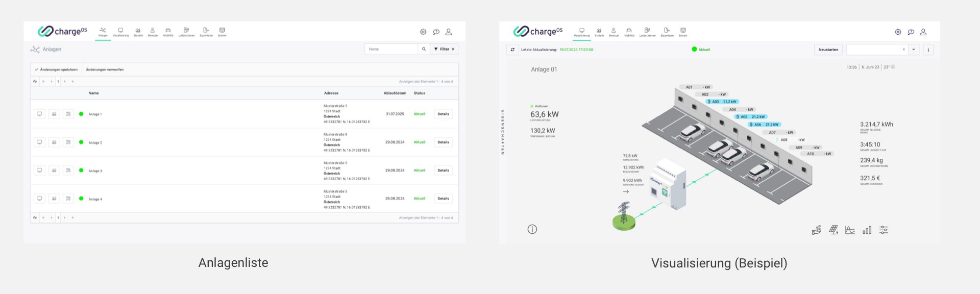Open Ladestationen tab in Anlagenliste nav
The width and height of the screenshot is (980, 294).
click(x=186, y=32)
